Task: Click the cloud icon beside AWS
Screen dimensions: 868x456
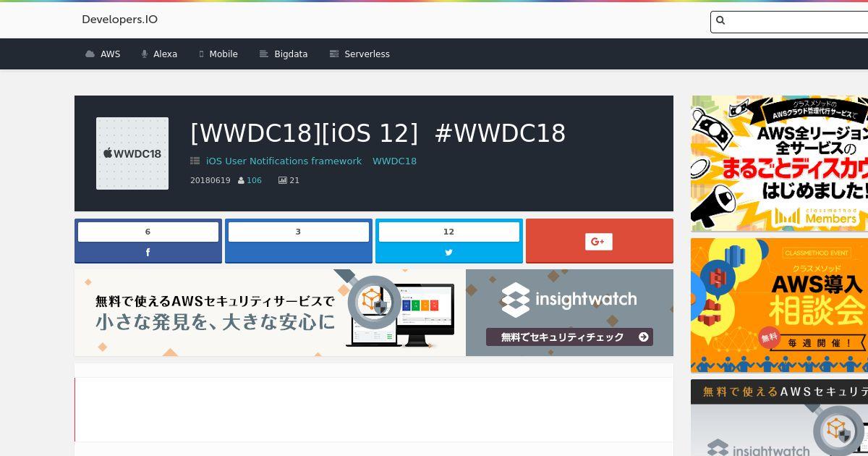Action: click(x=90, y=54)
